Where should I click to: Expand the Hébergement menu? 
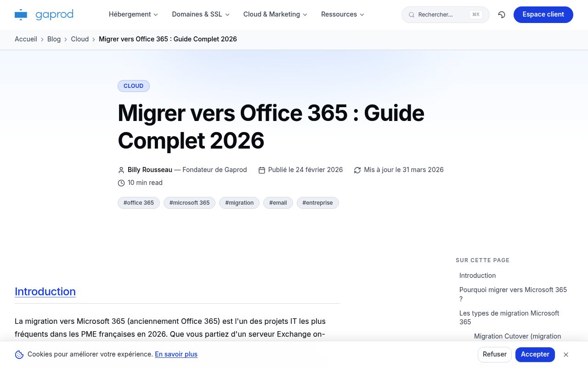pos(133,14)
